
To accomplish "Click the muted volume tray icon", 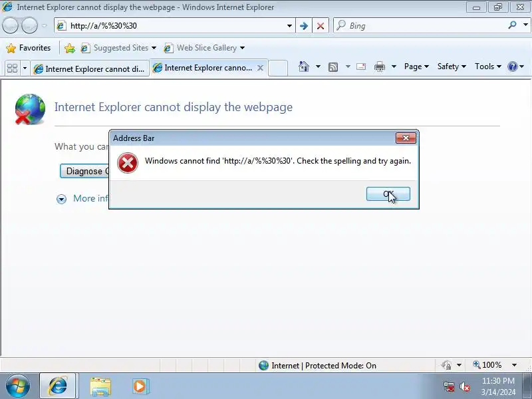I will coord(464,386).
